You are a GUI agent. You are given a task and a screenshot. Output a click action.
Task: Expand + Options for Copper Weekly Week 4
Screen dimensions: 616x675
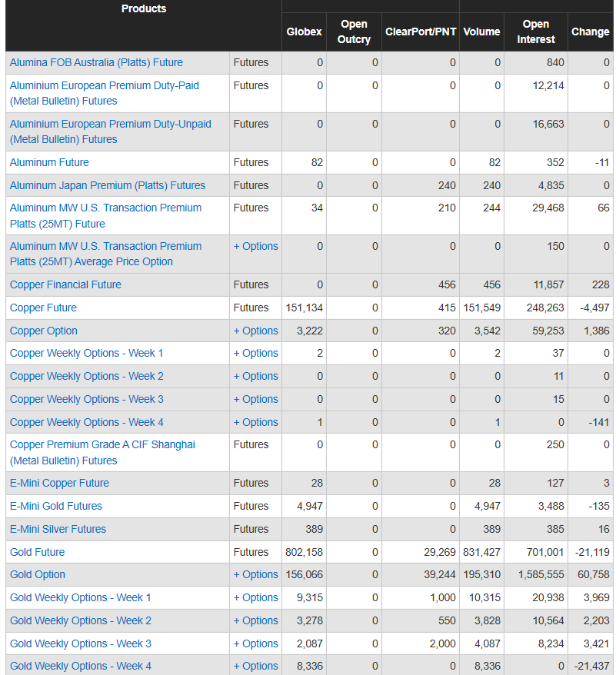tap(255, 422)
